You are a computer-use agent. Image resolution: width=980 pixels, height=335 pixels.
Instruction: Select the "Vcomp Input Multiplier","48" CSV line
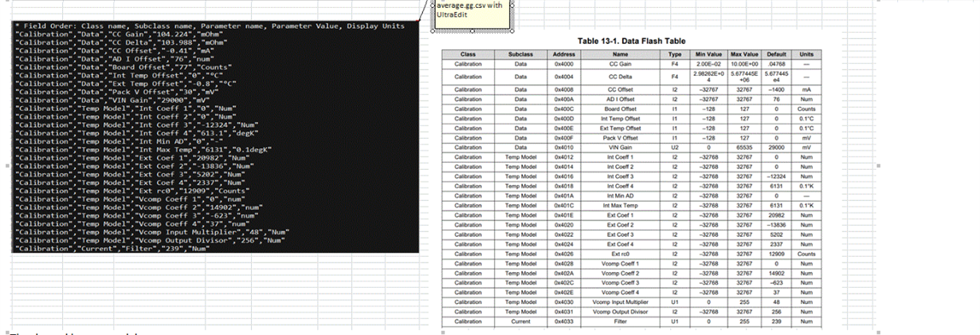151,233
